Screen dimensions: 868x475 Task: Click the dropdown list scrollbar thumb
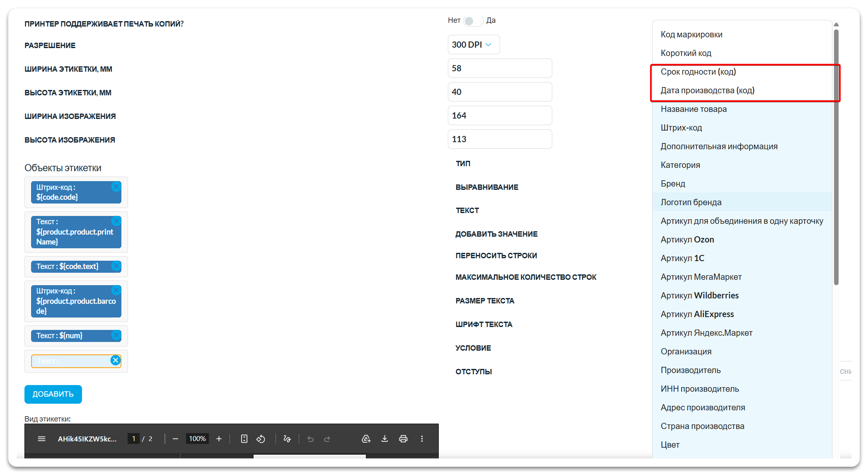point(836,158)
